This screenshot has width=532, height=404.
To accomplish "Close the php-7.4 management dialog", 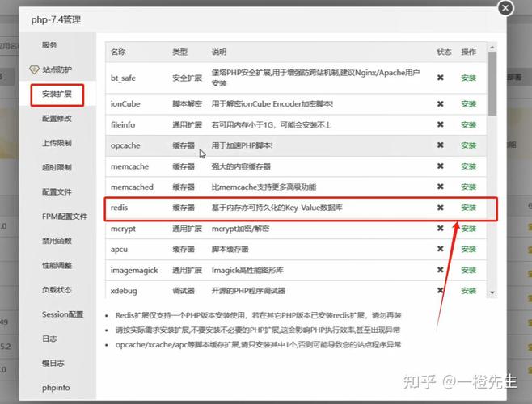I will pyautogui.click(x=505, y=7).
